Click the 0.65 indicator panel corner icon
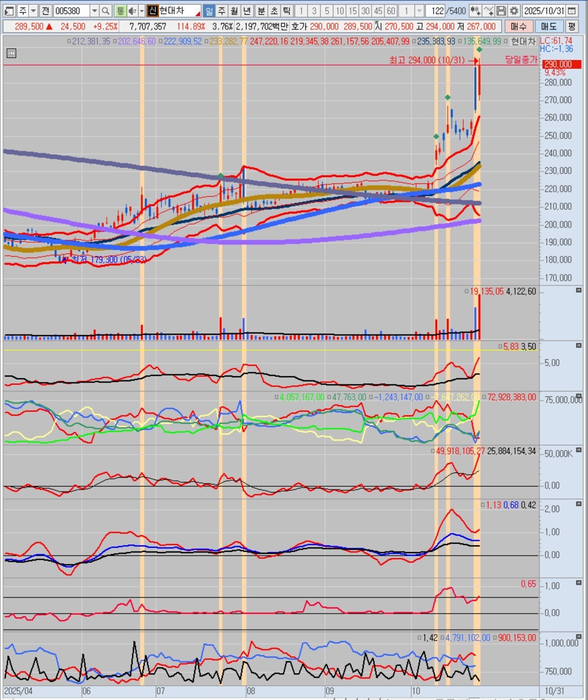 (x=579, y=583)
